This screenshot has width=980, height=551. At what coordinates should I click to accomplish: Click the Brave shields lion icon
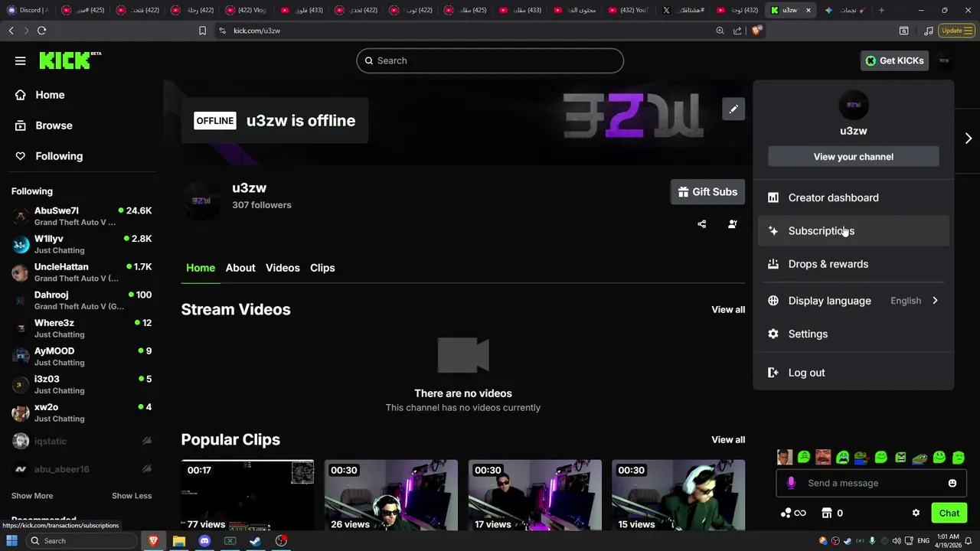756,31
